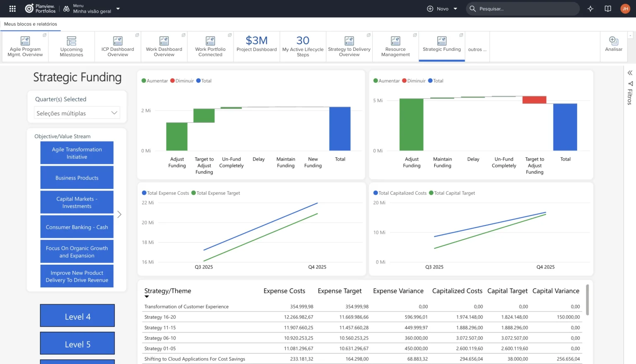Pop out the Resource Management tile
The image size is (636, 364).
pos(414,35)
